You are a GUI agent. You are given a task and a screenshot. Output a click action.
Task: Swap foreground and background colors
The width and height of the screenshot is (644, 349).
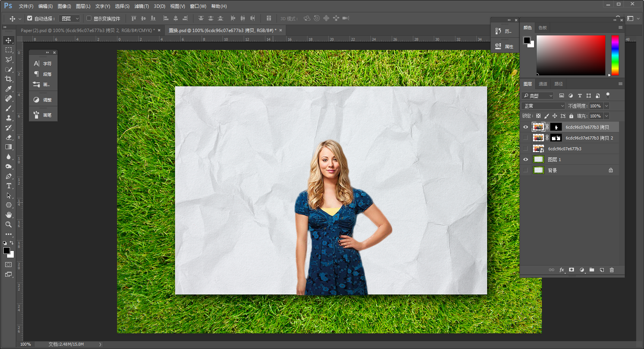12,243
